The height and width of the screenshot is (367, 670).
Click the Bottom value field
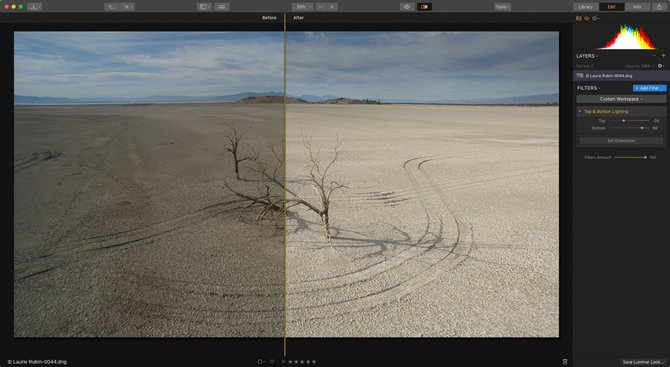point(655,128)
